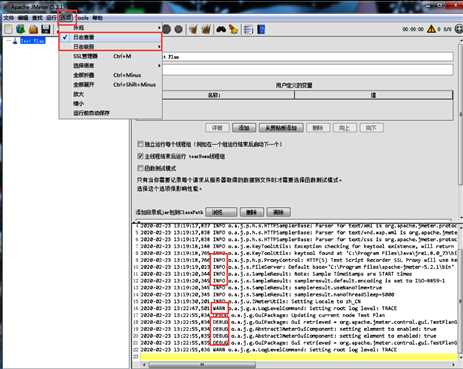Click the 向上 Up button
Screen dimensions: 463x369
point(345,128)
